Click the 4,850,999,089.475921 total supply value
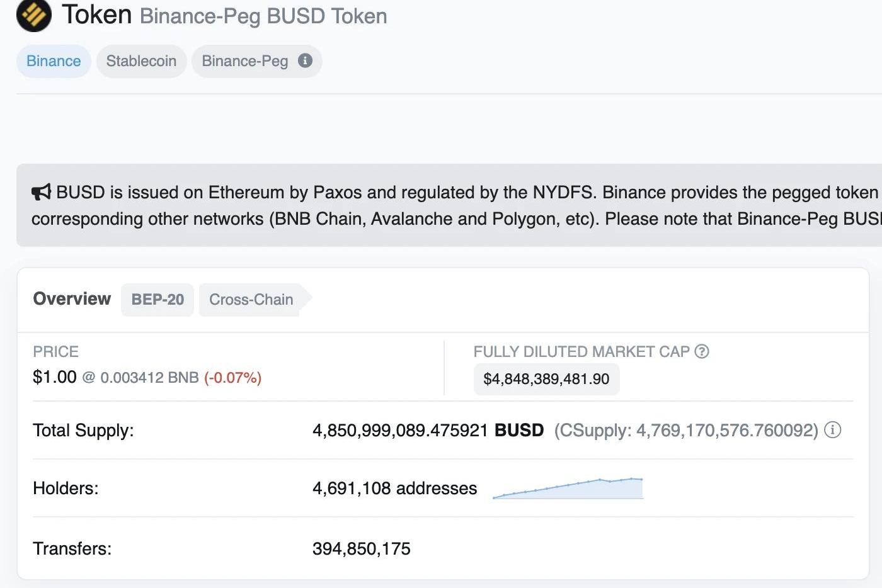The width and height of the screenshot is (882, 588). click(x=400, y=431)
